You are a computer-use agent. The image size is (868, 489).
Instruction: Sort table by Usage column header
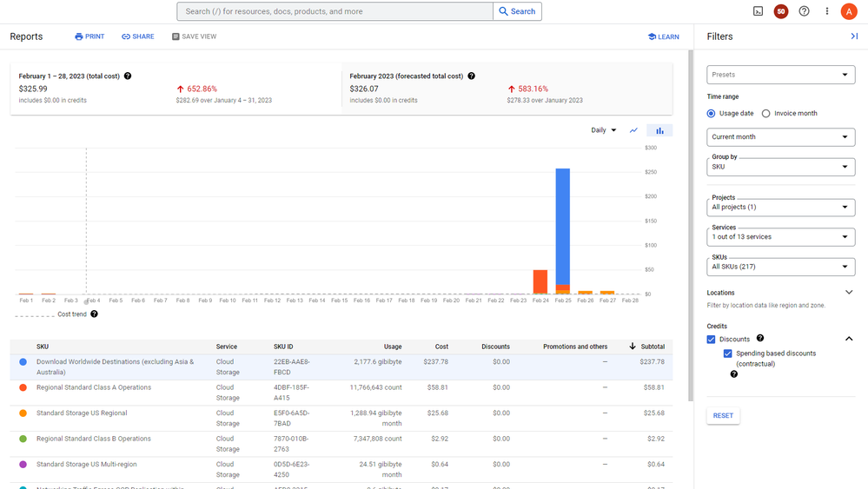point(393,347)
